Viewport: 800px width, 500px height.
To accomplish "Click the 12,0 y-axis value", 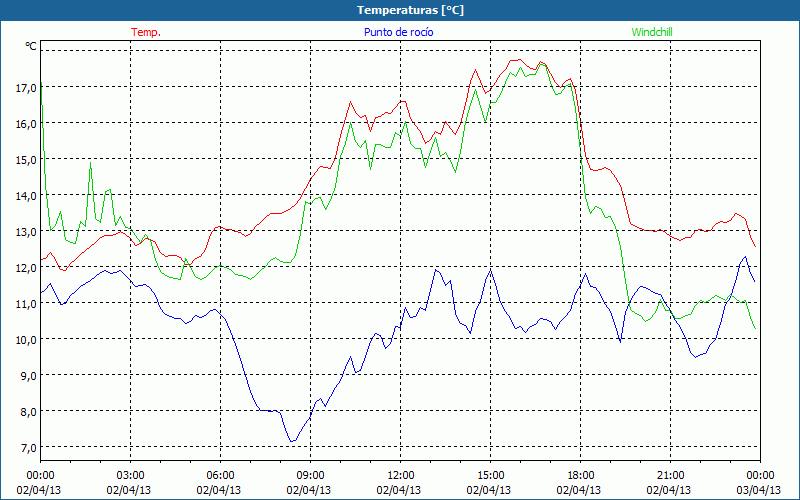I will (26, 268).
